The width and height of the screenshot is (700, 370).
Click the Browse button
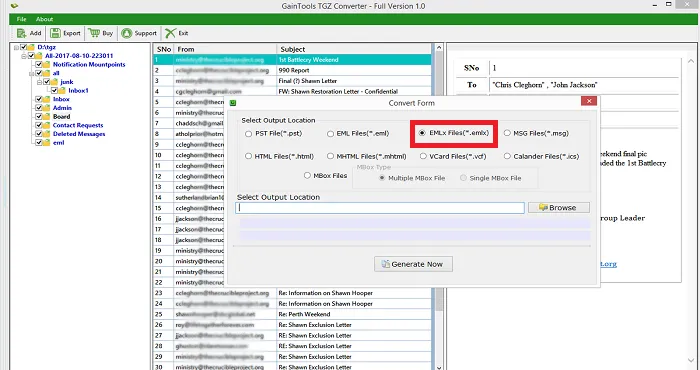(x=558, y=208)
